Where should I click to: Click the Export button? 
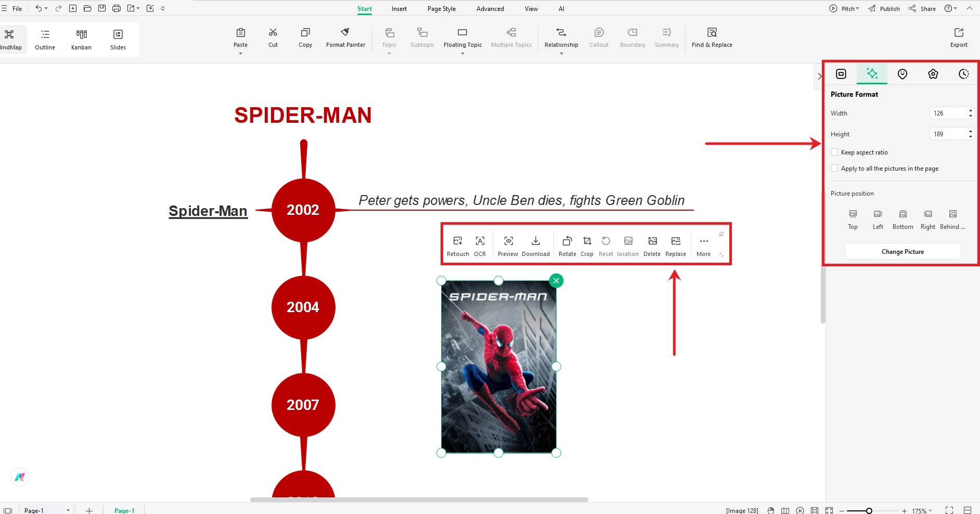pyautogui.click(x=959, y=37)
